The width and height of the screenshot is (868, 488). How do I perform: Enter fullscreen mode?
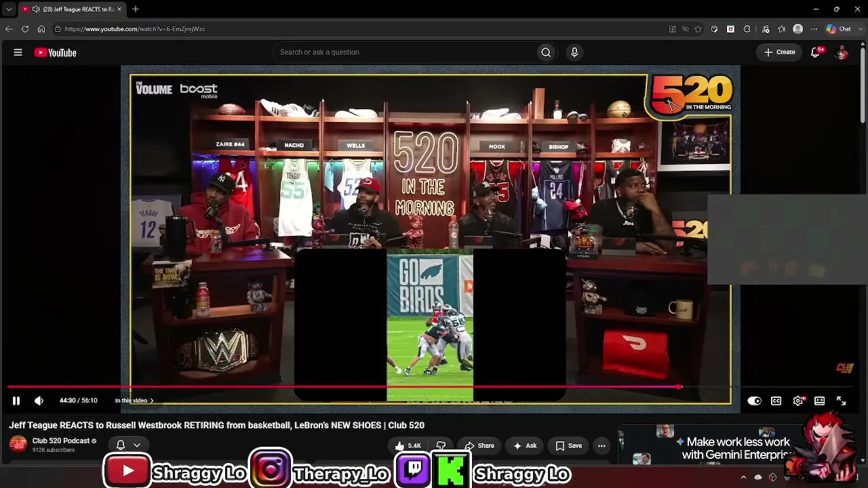click(841, 401)
